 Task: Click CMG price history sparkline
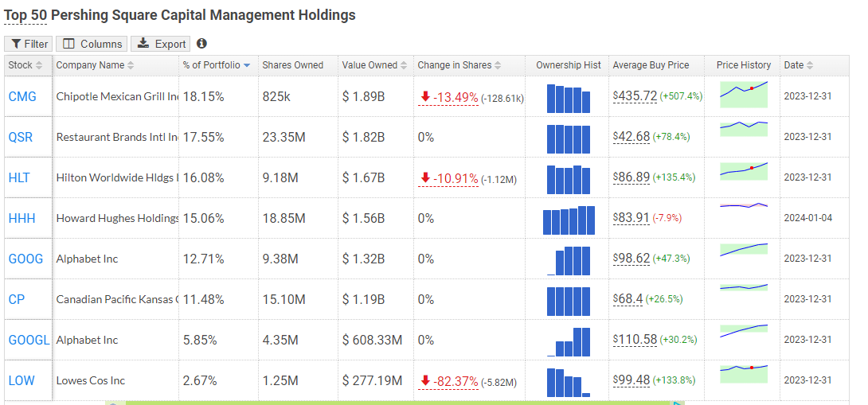pos(744,95)
